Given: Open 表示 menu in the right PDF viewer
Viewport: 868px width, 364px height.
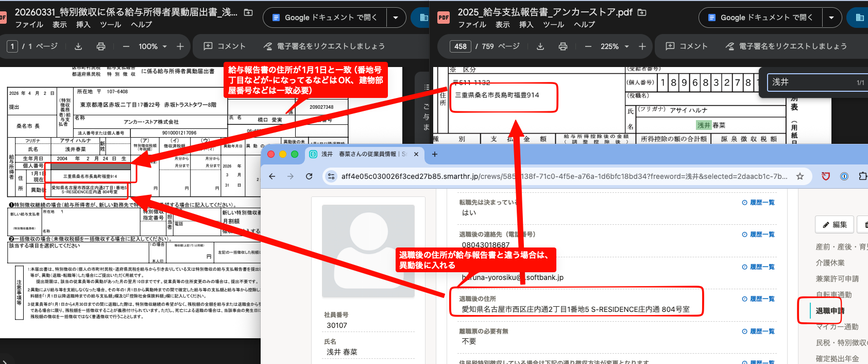Looking at the screenshot, I should [502, 25].
